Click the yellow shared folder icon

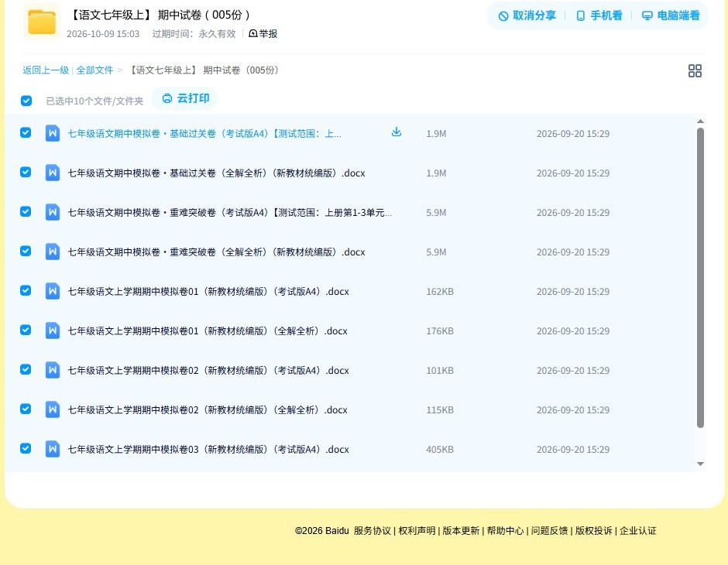(42, 22)
